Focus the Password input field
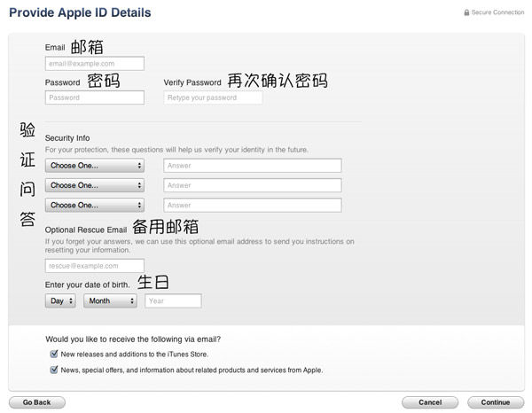This screenshot has width=532, height=413. [x=94, y=97]
